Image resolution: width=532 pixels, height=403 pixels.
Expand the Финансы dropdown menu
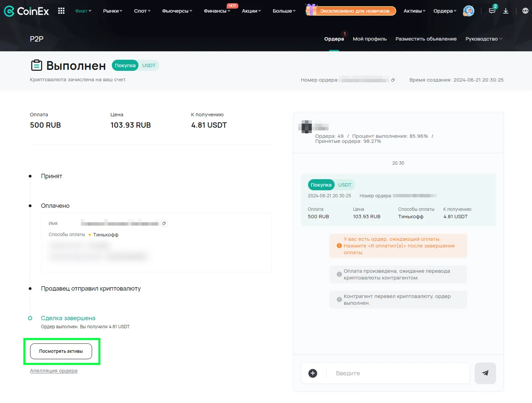(217, 11)
